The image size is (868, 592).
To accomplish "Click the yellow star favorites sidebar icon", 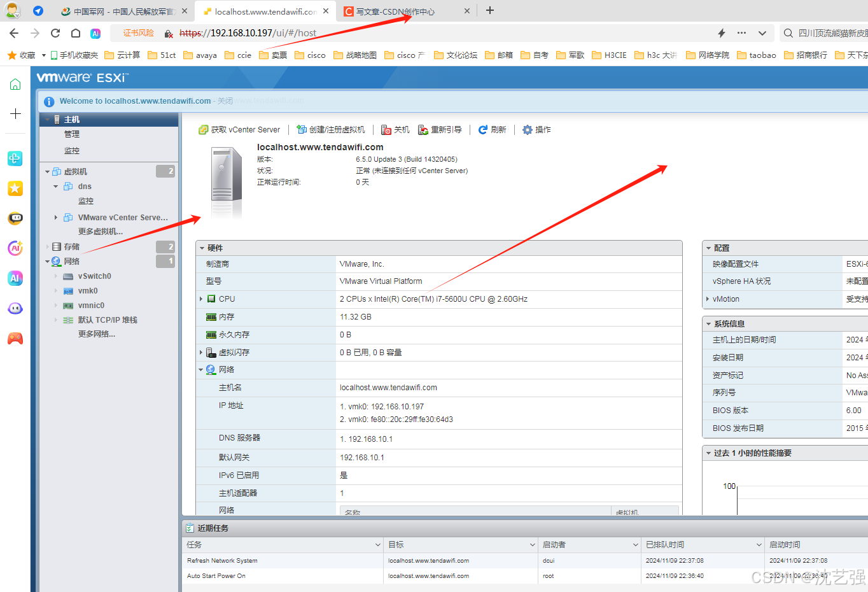I will 15,188.
